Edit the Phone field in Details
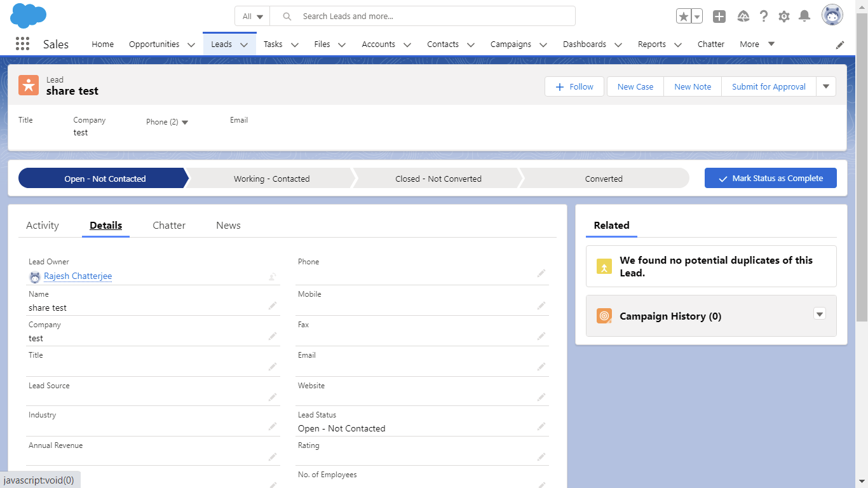The image size is (868, 488). click(x=541, y=273)
